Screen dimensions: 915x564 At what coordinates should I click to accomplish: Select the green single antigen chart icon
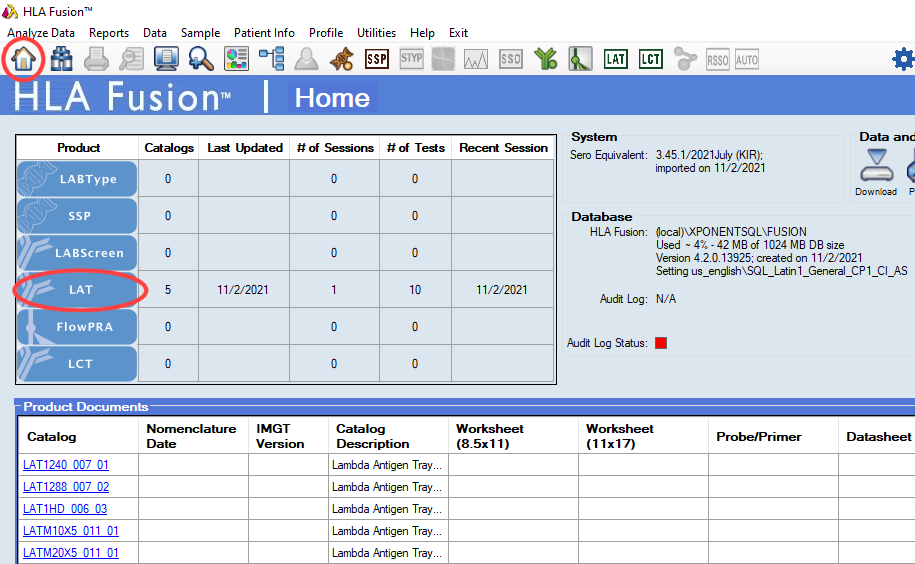(581, 59)
